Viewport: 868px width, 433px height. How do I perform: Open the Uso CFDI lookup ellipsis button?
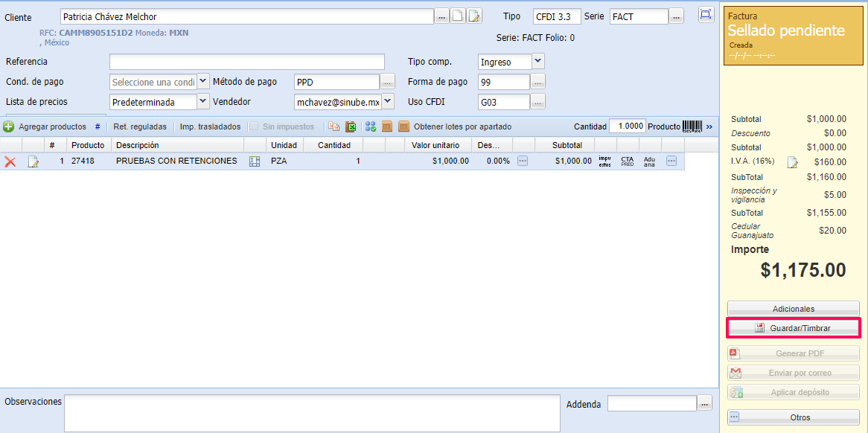(x=537, y=102)
